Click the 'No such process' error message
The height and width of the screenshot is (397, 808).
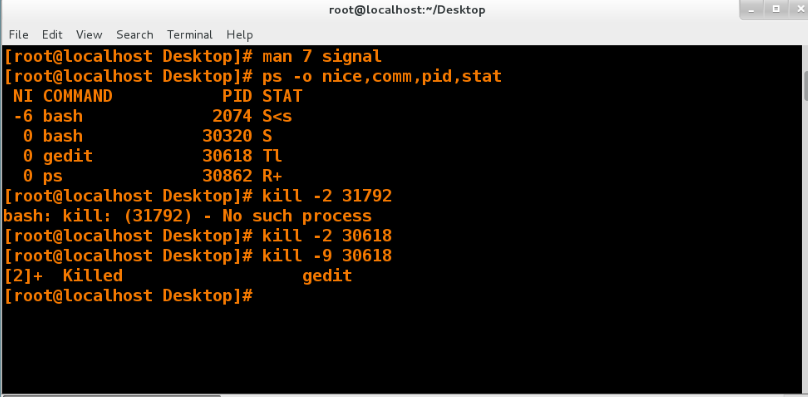[x=297, y=216]
